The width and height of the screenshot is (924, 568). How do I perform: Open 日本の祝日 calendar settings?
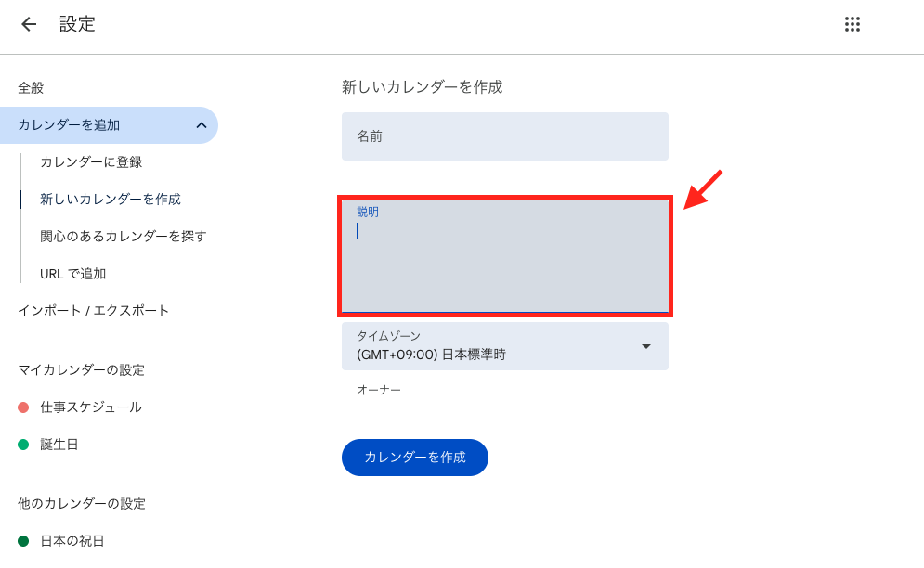point(72,541)
